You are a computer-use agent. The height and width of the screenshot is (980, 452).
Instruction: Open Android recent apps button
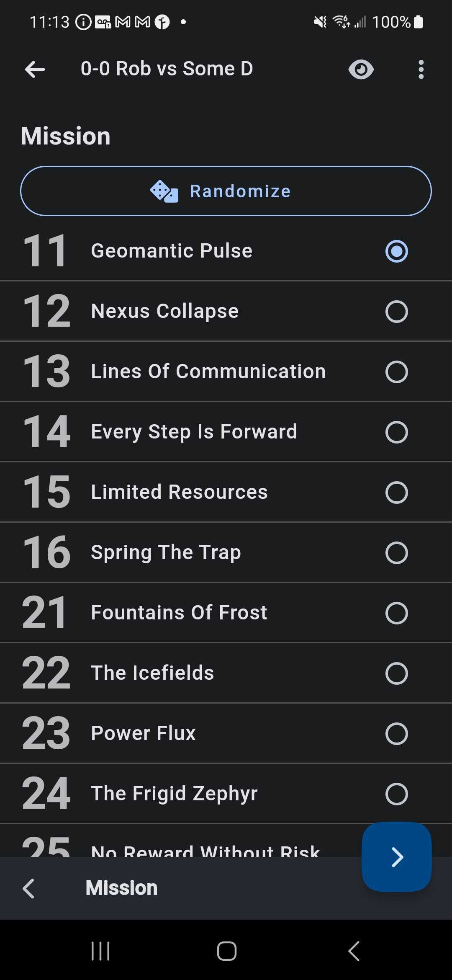coord(100,951)
